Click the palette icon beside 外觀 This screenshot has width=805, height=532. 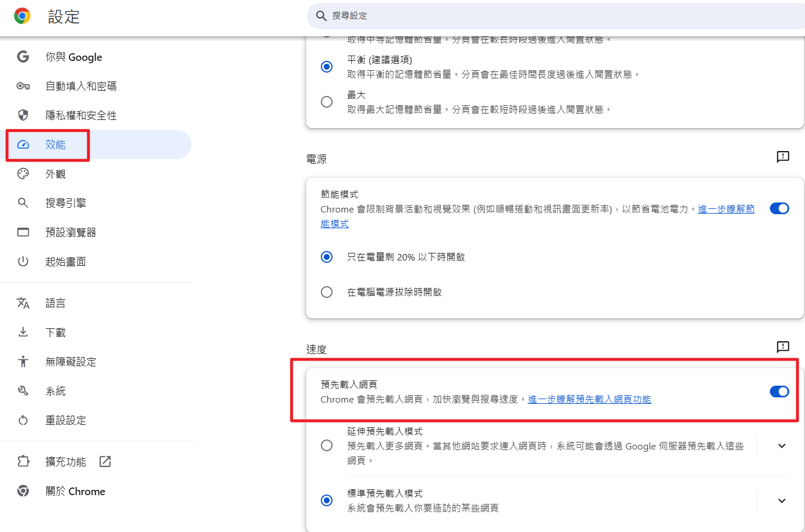23,174
